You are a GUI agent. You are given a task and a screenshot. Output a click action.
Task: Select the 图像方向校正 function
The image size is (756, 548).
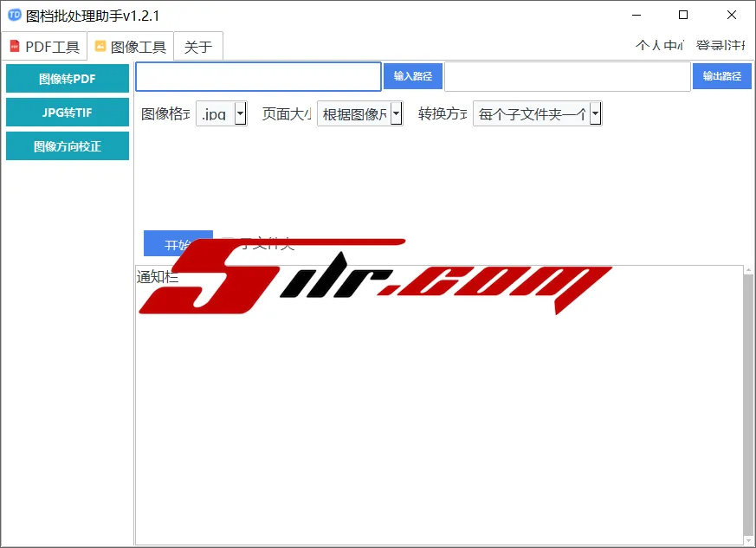point(68,146)
